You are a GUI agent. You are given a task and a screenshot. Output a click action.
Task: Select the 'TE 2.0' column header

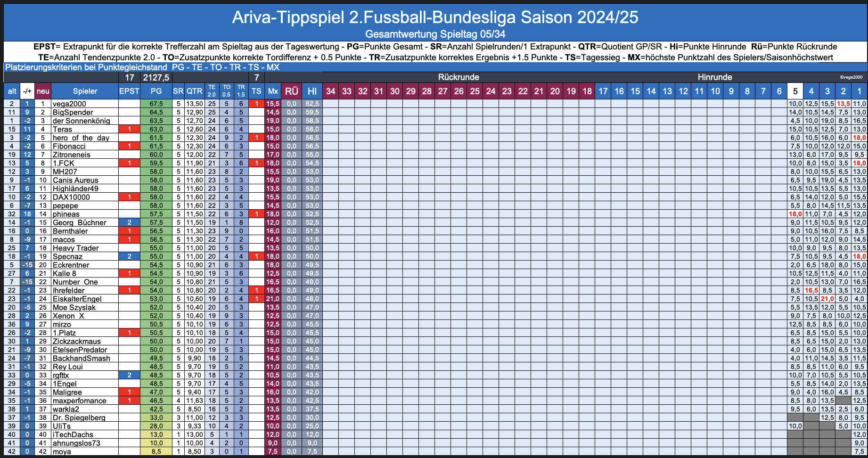click(x=212, y=91)
